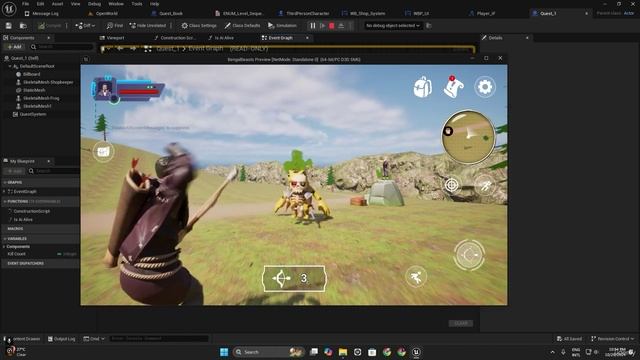
Task: Click the browse to asset icon
Action: pos(23,26)
